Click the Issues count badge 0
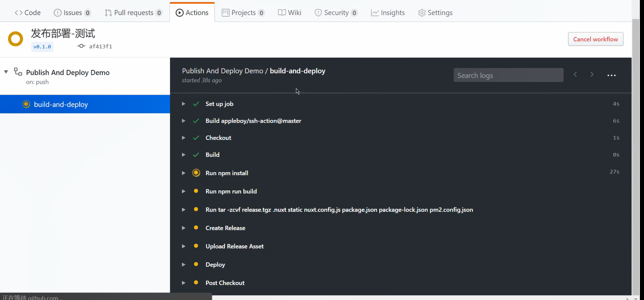The width and height of the screenshot is (644, 300). pos(87,13)
